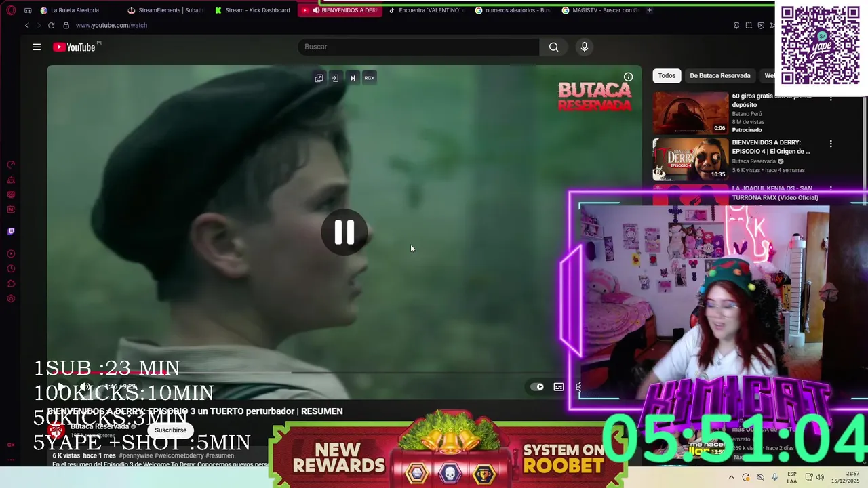Click the Suscribirse button

(x=170, y=430)
